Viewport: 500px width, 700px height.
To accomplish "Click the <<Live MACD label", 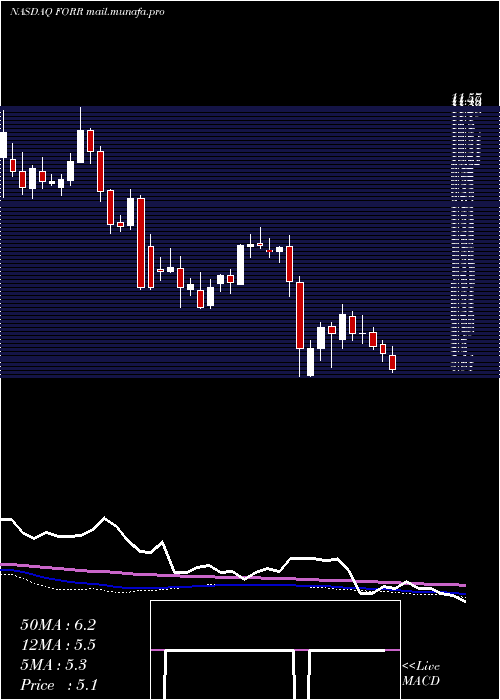I will pos(421,674).
